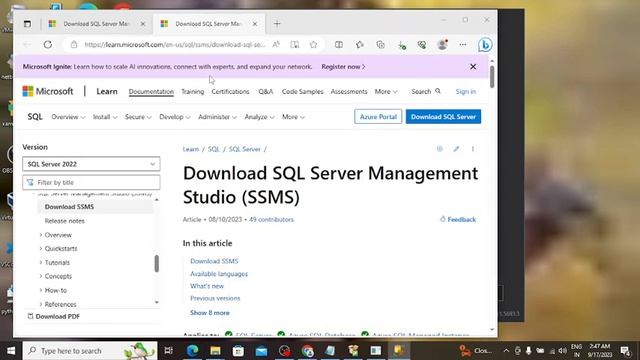Click the Sign in link

point(466,91)
